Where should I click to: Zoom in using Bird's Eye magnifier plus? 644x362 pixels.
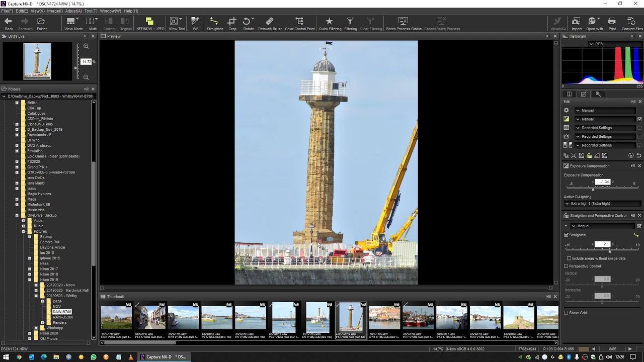[86, 46]
